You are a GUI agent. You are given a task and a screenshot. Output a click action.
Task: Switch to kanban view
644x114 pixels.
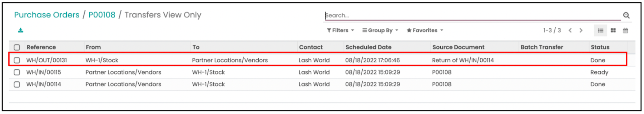(x=613, y=31)
